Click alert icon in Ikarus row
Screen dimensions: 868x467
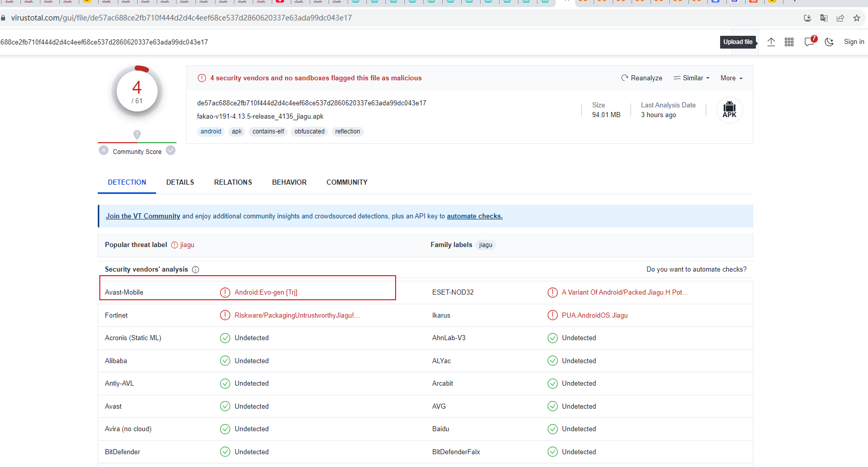(x=553, y=315)
